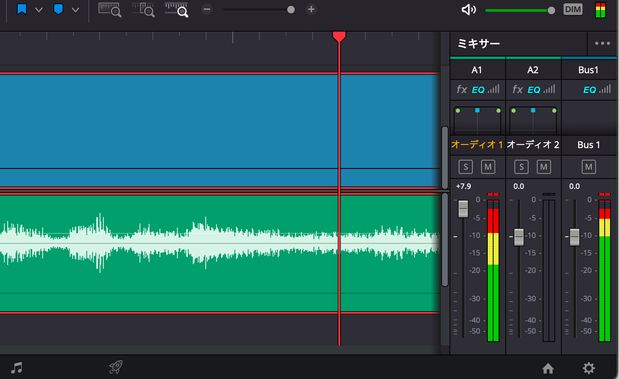Solo the オーディオ 2 track
Image resolution: width=619 pixels, height=379 pixels.
521,167
